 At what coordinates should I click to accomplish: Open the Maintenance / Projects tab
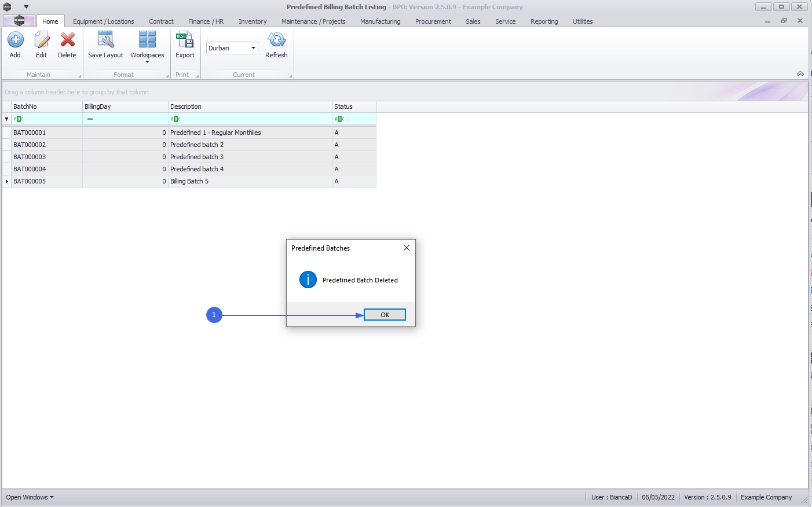click(x=313, y=21)
